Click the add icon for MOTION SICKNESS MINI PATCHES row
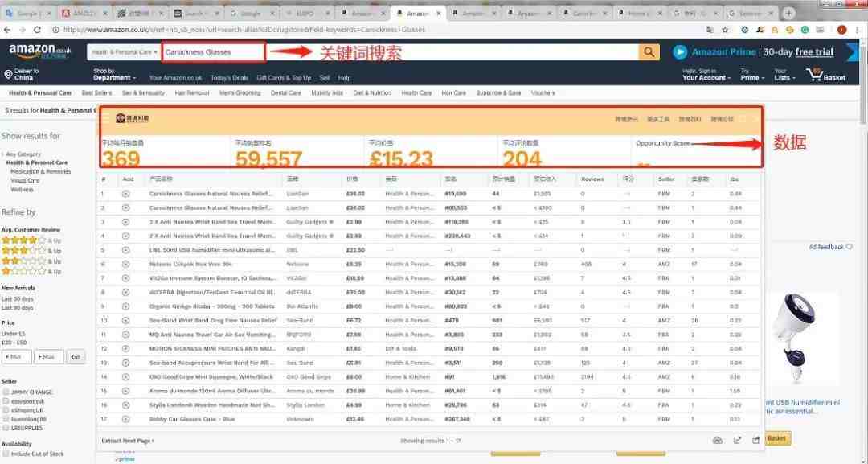This screenshot has height=464, width=868. tap(125, 349)
